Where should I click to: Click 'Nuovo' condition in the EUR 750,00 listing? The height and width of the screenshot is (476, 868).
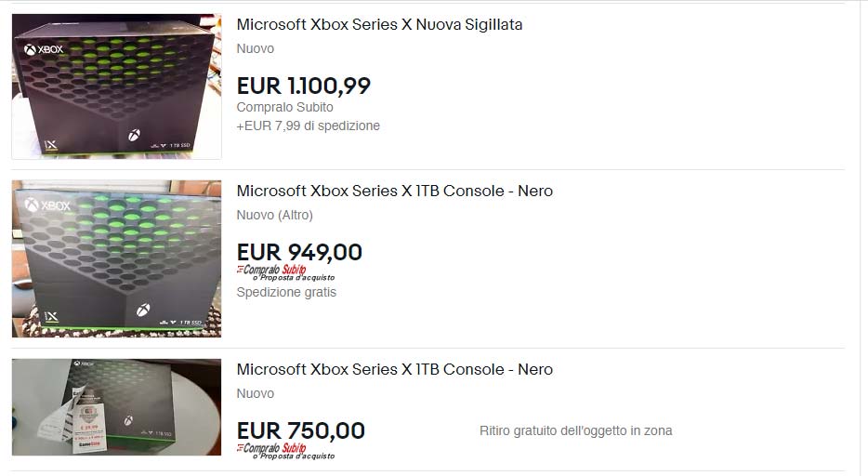click(x=256, y=393)
